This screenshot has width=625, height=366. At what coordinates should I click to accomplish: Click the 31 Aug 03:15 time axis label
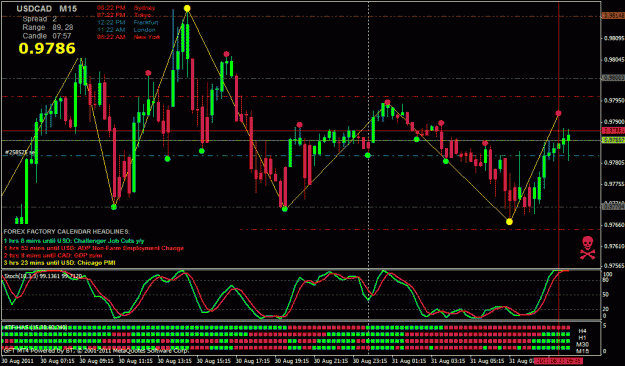pyautogui.click(x=448, y=361)
